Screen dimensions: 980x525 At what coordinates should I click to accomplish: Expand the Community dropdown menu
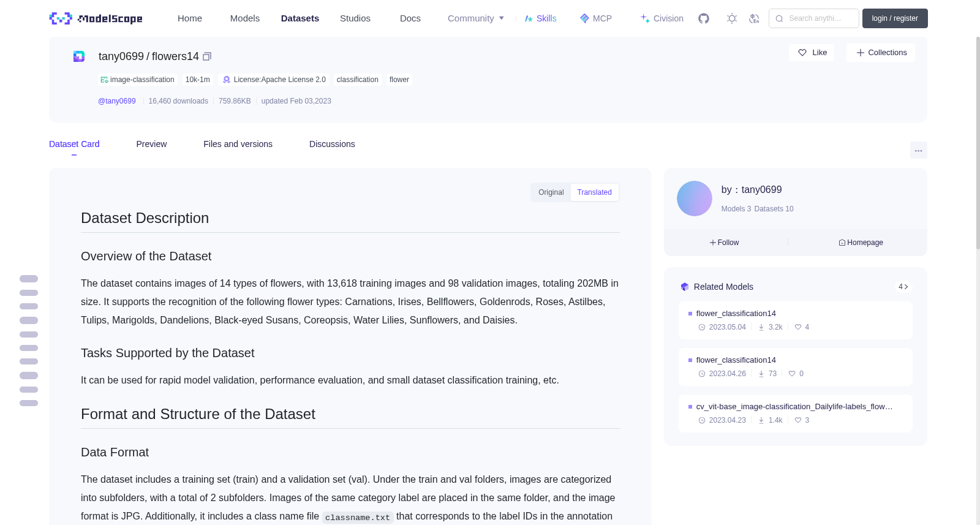pyautogui.click(x=476, y=18)
